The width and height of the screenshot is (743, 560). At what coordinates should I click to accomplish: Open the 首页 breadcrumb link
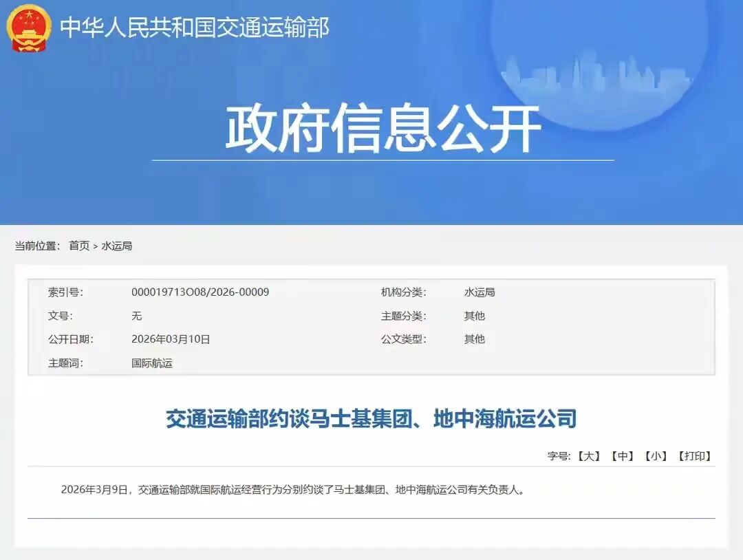[79, 246]
